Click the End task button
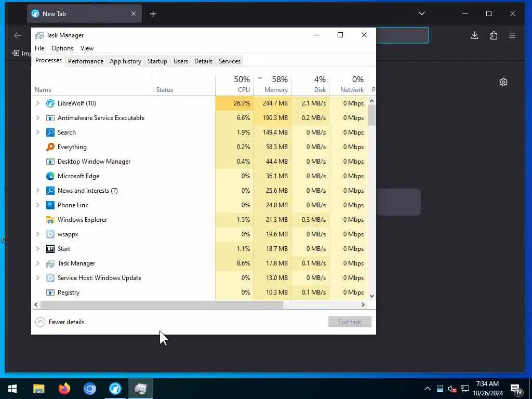Image resolution: width=532 pixels, height=399 pixels. pos(350,322)
